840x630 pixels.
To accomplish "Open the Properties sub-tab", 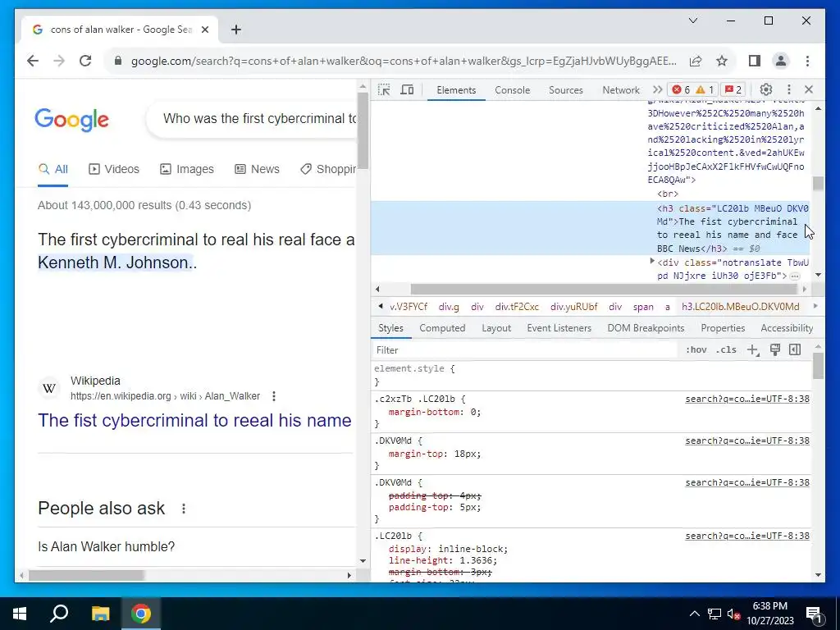I will pyautogui.click(x=723, y=328).
